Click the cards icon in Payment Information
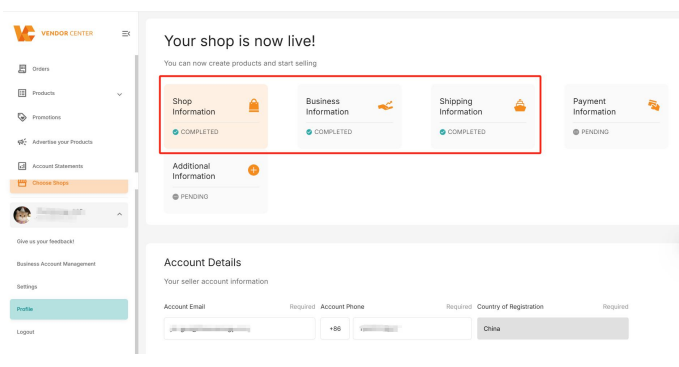This screenshot has width=679, height=367. point(654,105)
